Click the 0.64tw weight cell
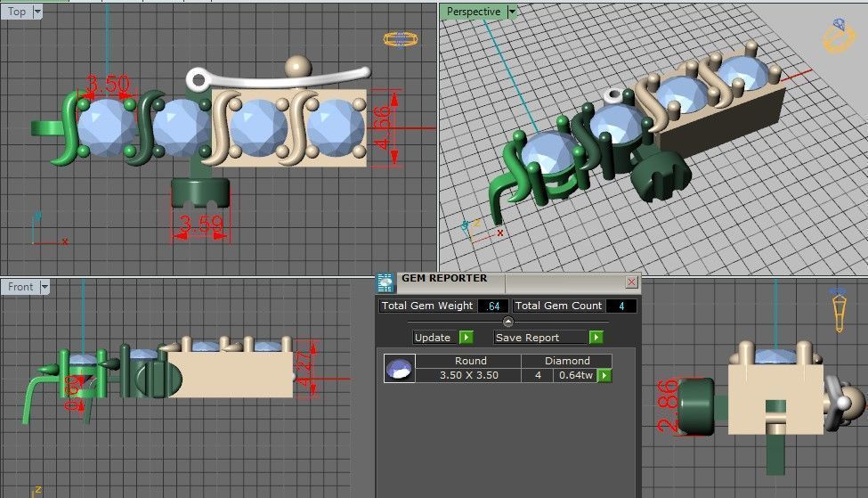Image resolution: width=868 pixels, height=498 pixels. point(576,375)
